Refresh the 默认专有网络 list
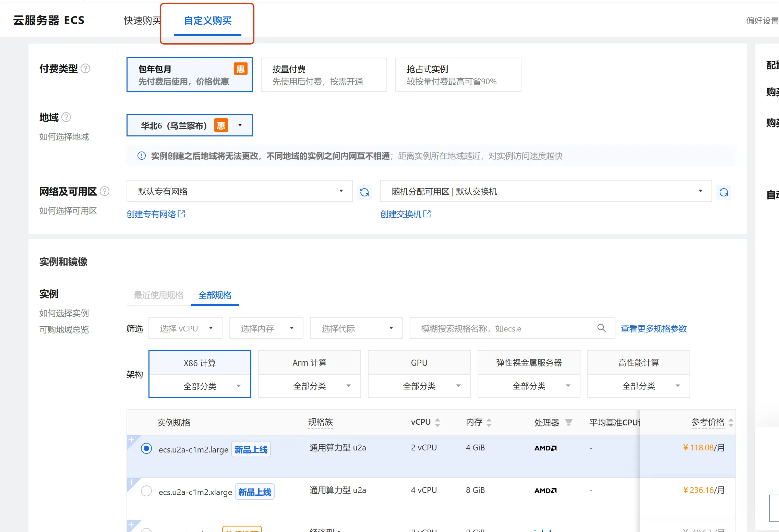Screen dimensions: 779x532 coord(364,192)
